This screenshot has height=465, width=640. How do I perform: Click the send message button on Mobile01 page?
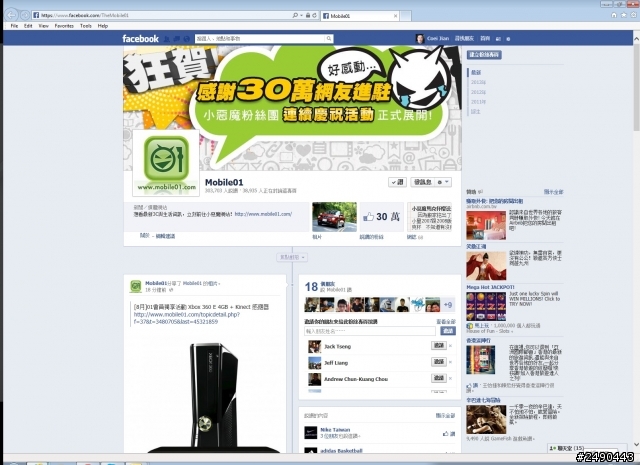[422, 182]
